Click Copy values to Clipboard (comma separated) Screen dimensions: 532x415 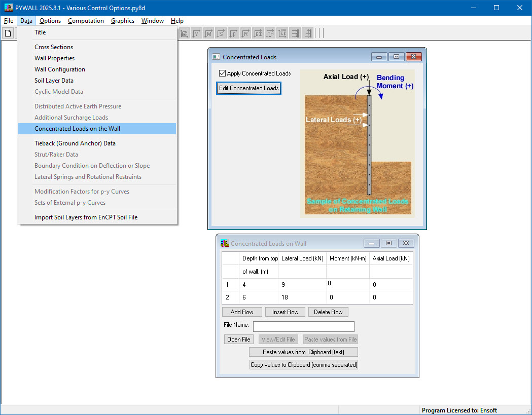pos(303,364)
